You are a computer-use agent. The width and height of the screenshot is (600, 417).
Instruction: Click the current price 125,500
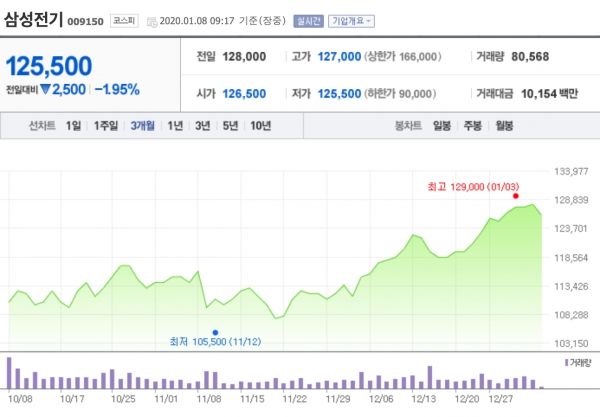pyautogui.click(x=49, y=66)
